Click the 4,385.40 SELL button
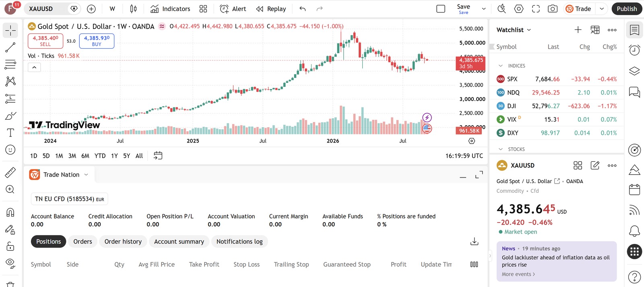This screenshot has width=644, height=287. tap(45, 41)
